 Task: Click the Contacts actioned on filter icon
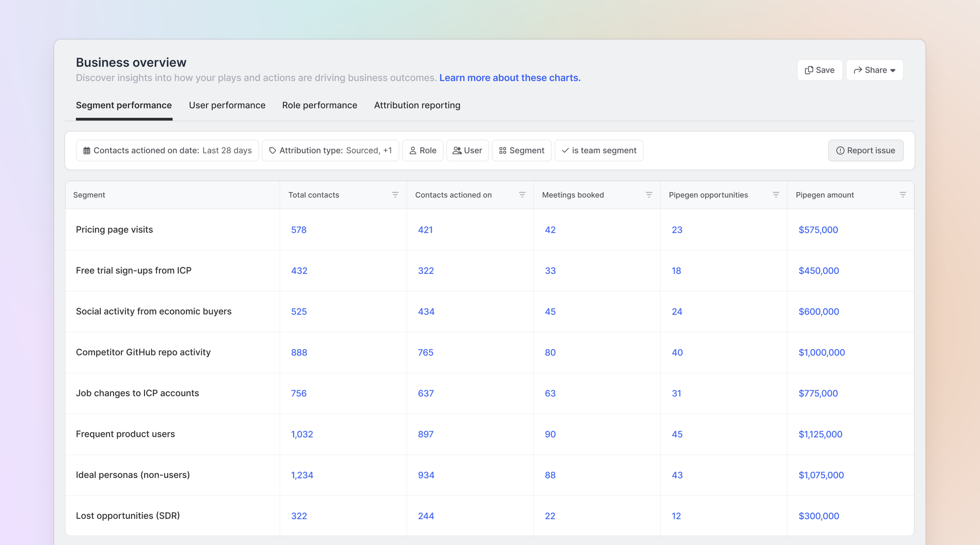(522, 195)
